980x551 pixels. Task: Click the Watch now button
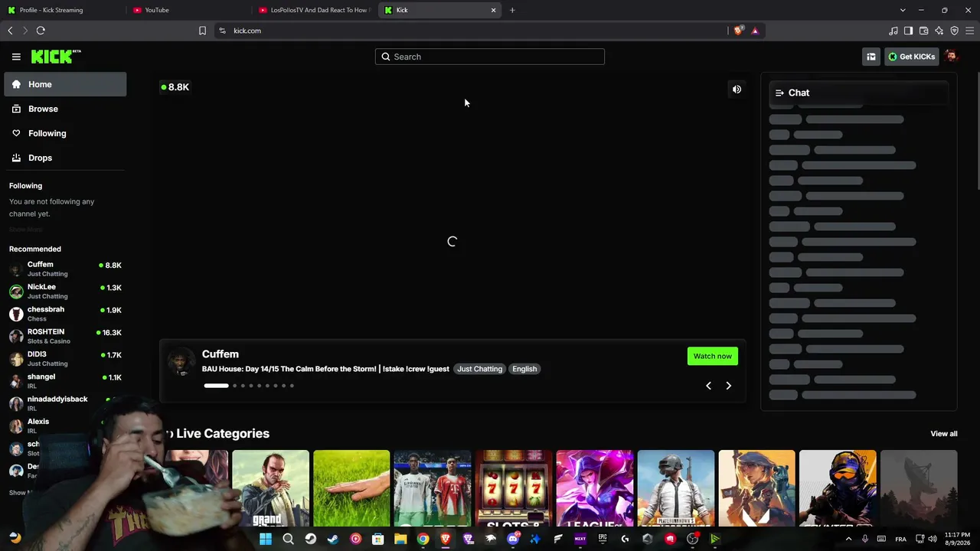713,356
